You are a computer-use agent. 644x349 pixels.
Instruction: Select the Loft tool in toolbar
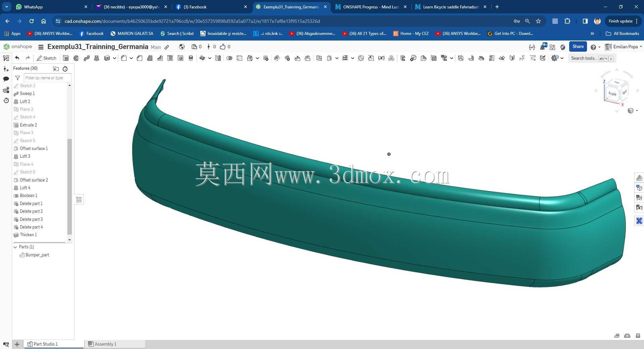(x=97, y=58)
